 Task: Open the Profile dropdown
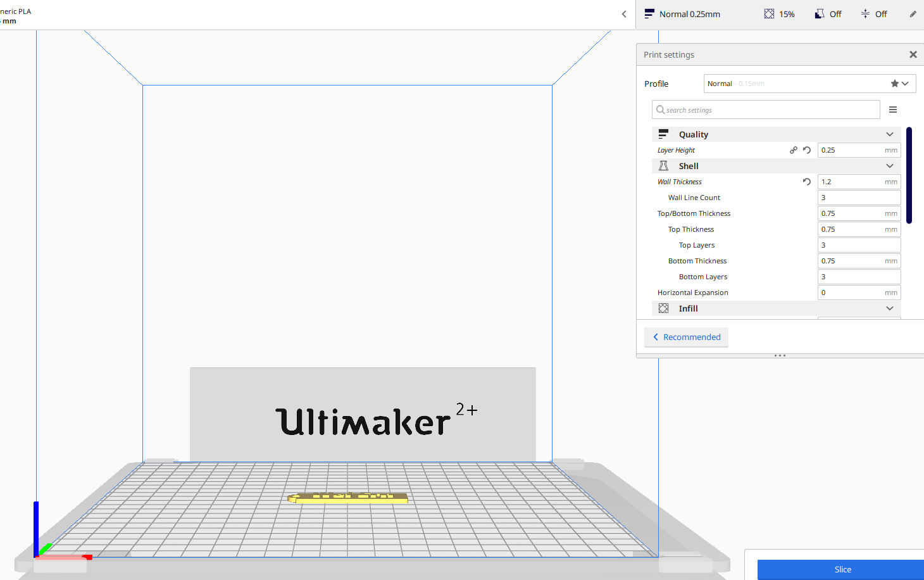click(x=809, y=84)
